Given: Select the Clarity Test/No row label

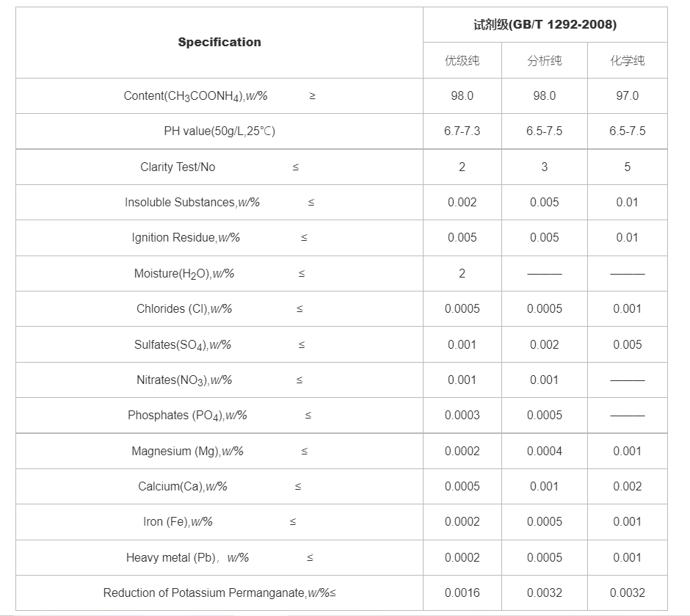Looking at the screenshot, I should pyautogui.click(x=178, y=167).
